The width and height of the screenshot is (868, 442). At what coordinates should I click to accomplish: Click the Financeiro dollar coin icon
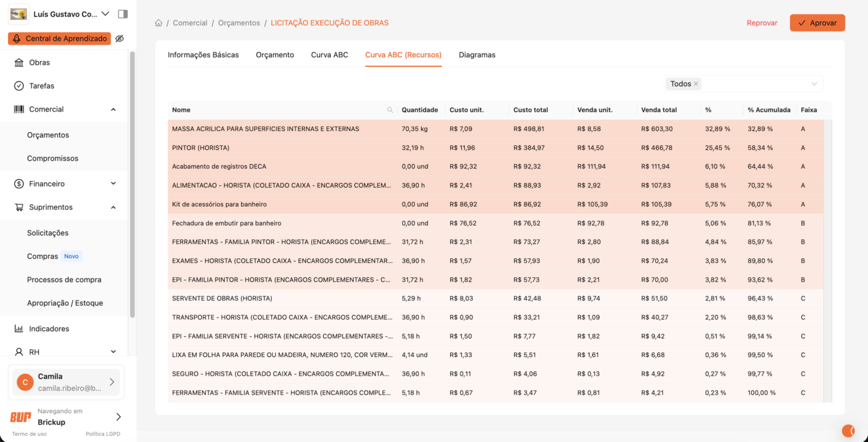tap(19, 184)
